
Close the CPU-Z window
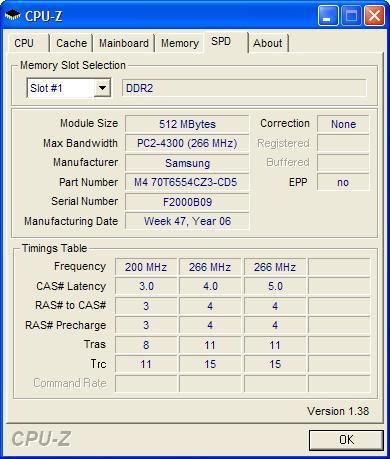point(374,16)
